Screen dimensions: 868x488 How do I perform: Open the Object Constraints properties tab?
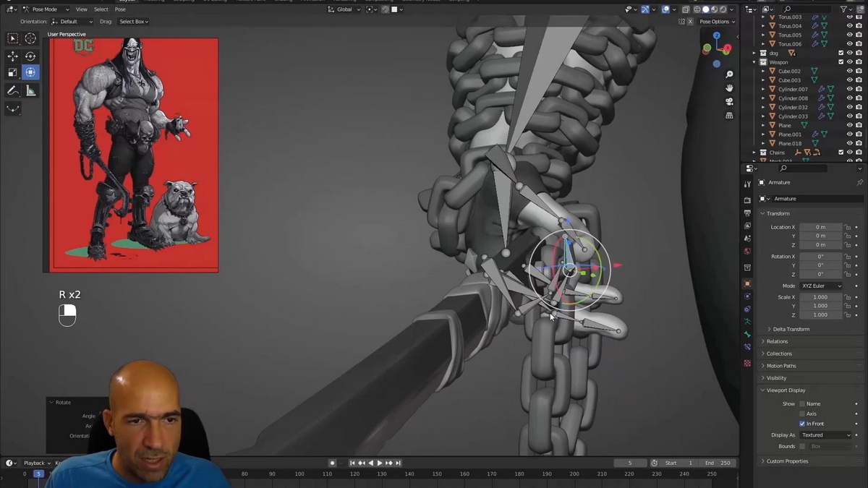pyautogui.click(x=747, y=309)
